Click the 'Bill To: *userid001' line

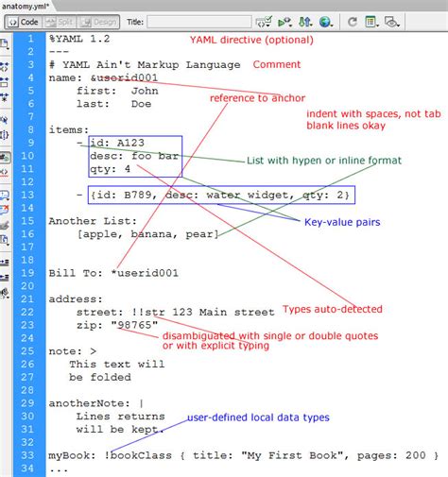(x=113, y=273)
